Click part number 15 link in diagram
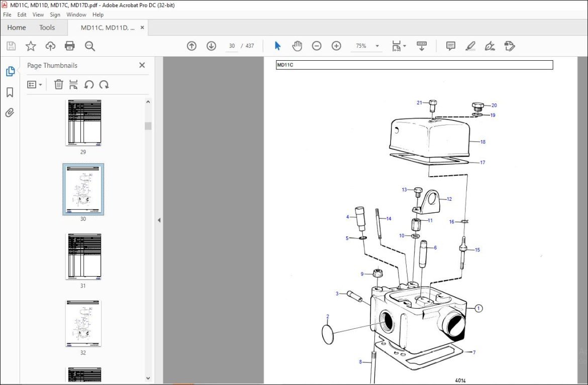588x385 pixels. point(477,250)
